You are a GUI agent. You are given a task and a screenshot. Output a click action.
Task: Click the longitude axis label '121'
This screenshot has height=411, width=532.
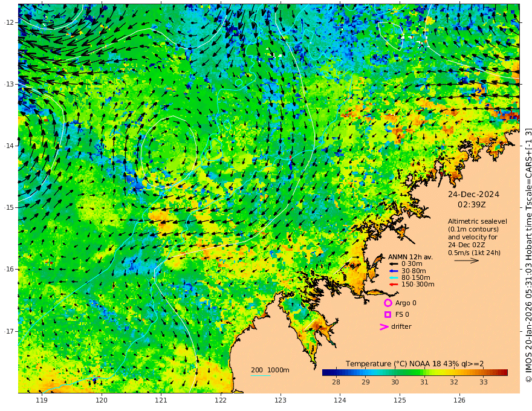(161, 401)
